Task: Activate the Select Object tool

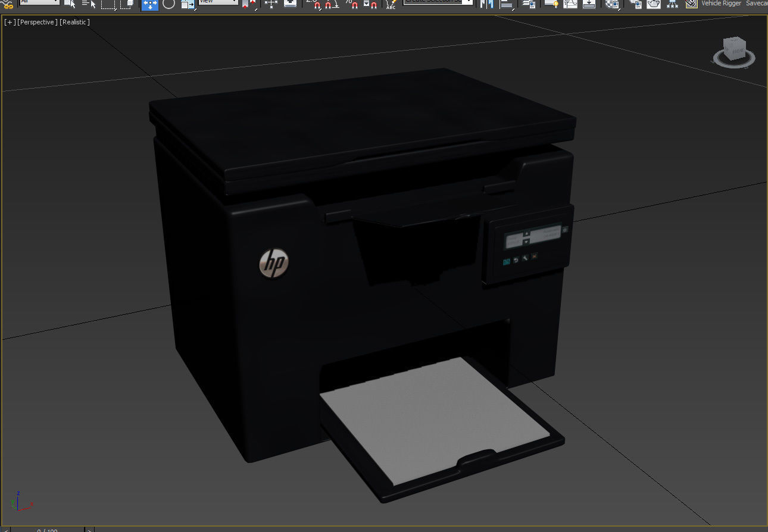Action: pos(70,3)
